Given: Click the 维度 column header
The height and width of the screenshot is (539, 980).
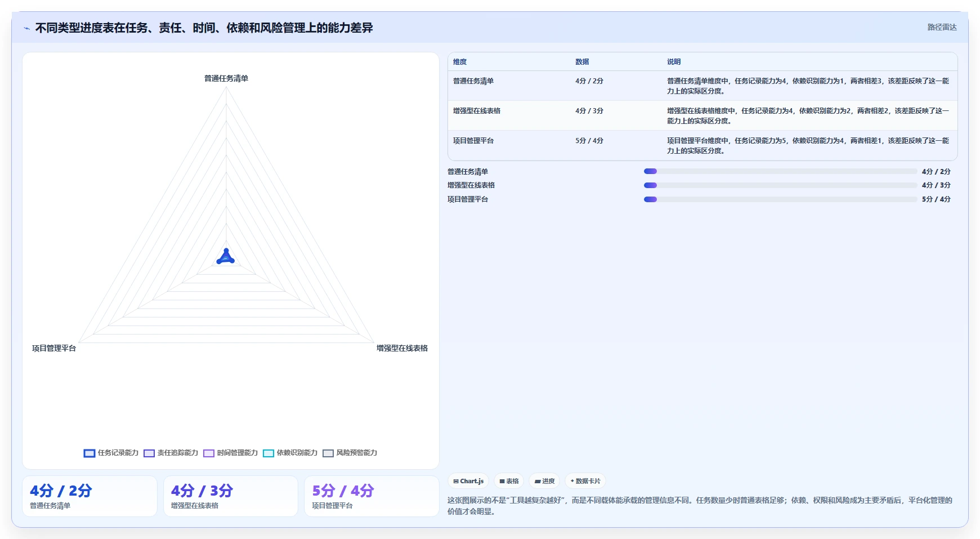Looking at the screenshot, I should pyautogui.click(x=460, y=62).
